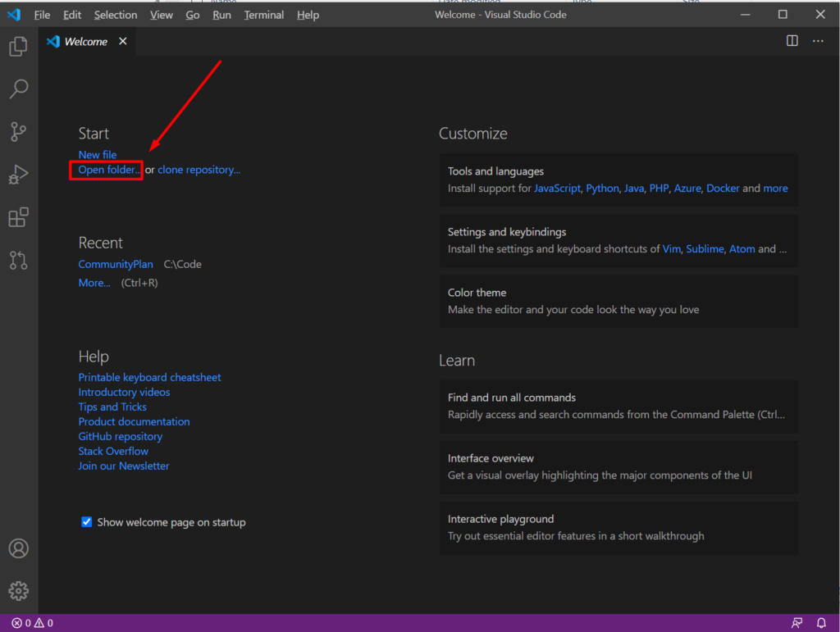Click the more languages link
Image resolution: width=840 pixels, height=632 pixels.
tap(775, 189)
